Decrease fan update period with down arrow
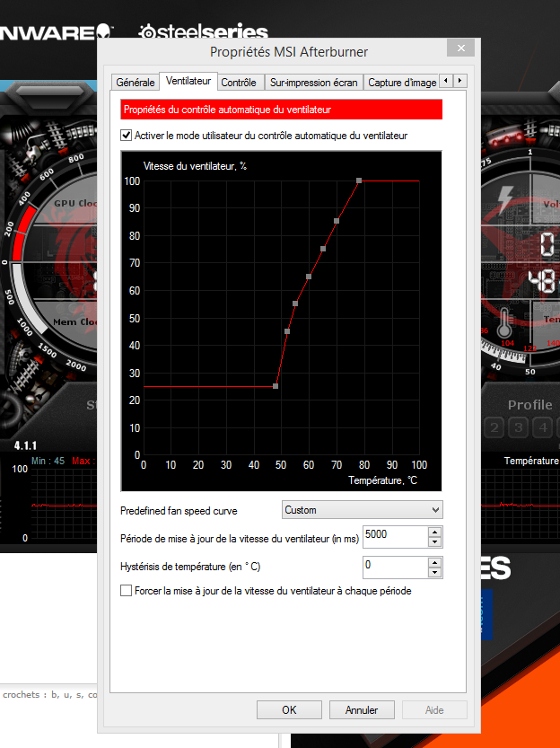The image size is (560, 748). [x=434, y=542]
